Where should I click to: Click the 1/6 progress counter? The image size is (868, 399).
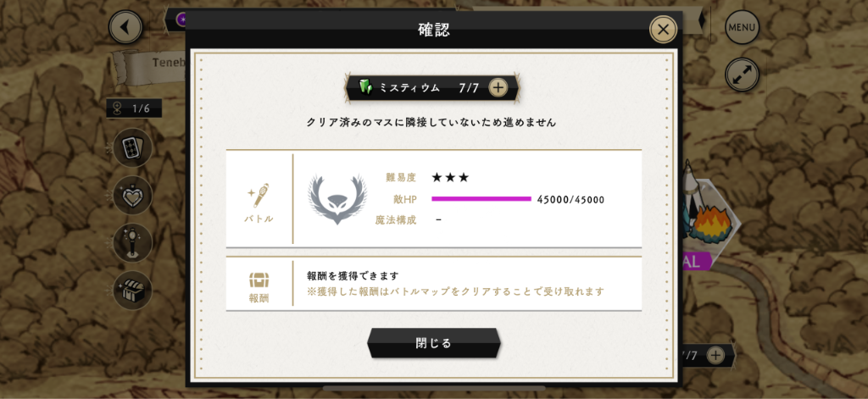coord(135,108)
